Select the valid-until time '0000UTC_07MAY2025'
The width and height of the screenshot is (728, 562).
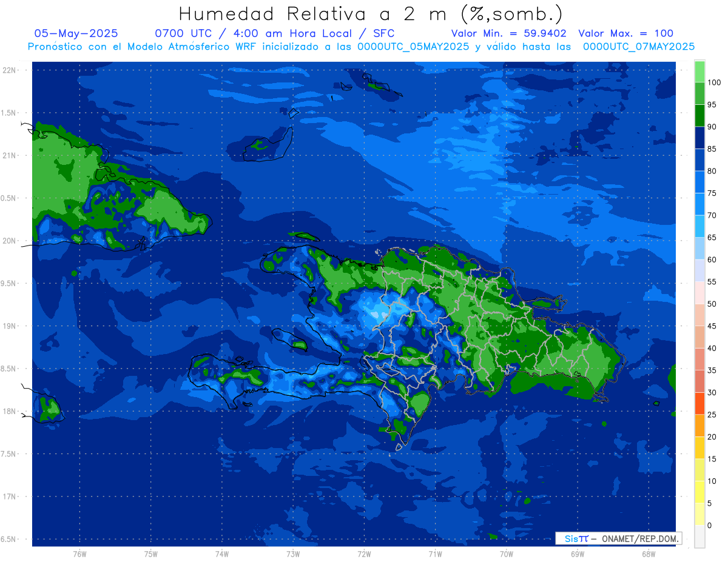click(x=639, y=47)
